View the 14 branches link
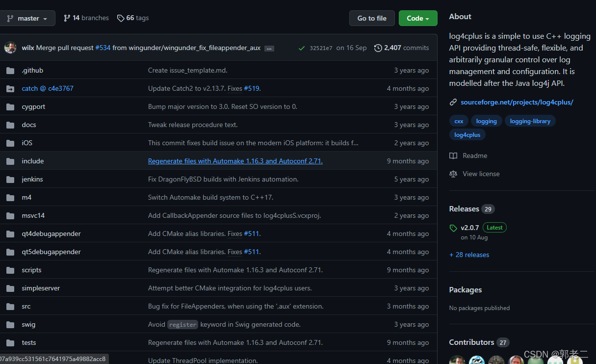Image resolution: width=596 pixels, height=364 pixels. click(86, 18)
